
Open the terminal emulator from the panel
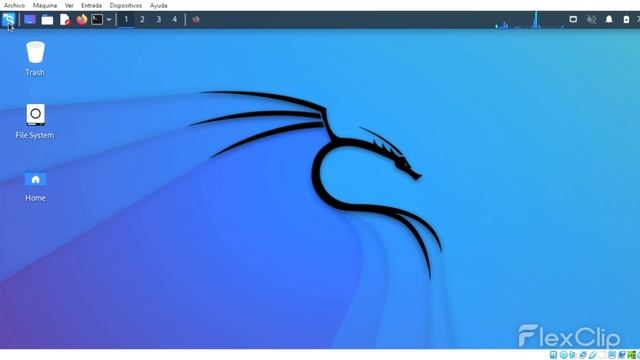point(97,19)
